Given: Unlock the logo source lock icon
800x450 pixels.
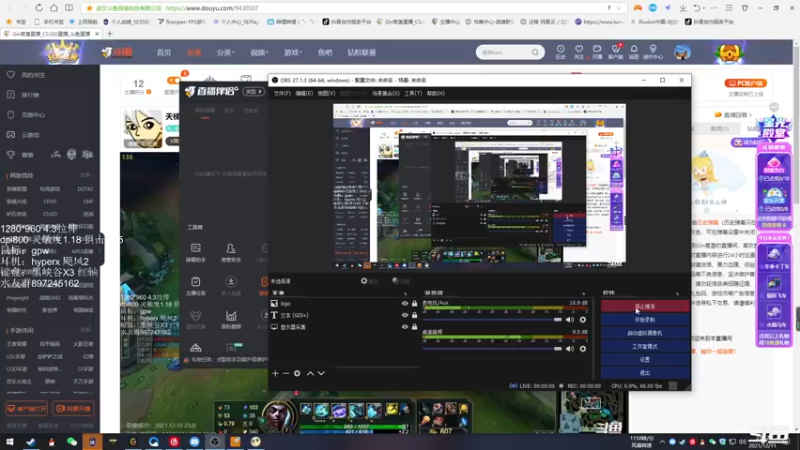Looking at the screenshot, I should point(414,304).
